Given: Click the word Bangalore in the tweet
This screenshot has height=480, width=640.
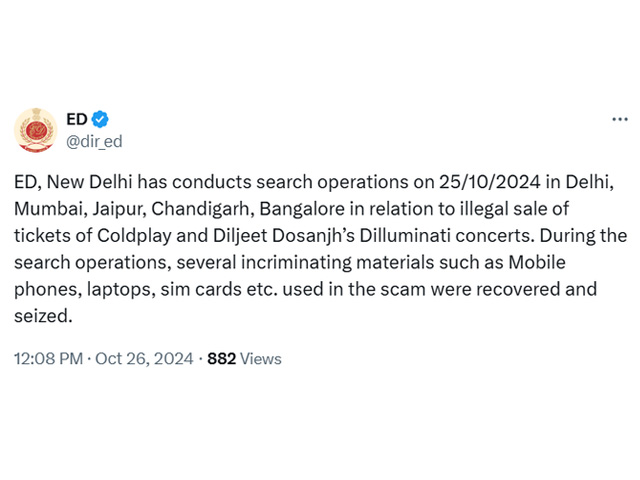Looking at the screenshot, I should pyautogui.click(x=302, y=209).
